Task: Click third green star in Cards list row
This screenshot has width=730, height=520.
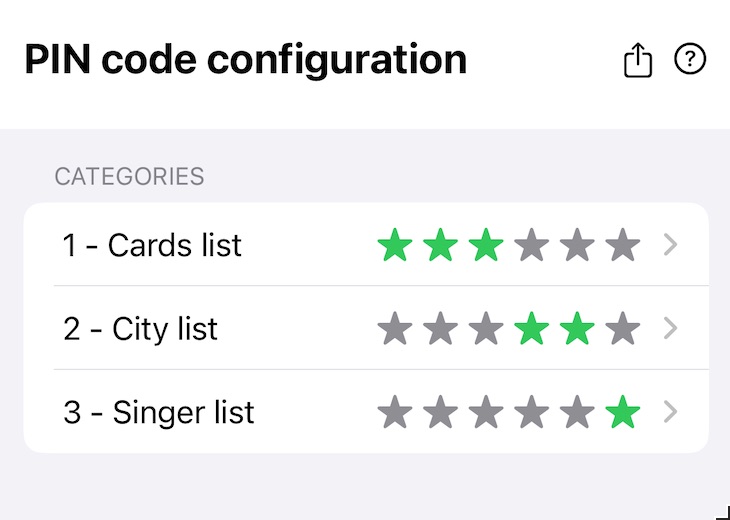Action: (x=486, y=244)
